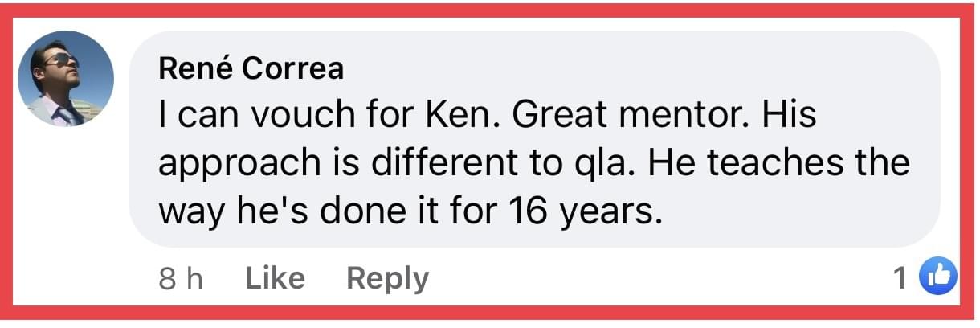Image resolution: width=980 pixels, height=328 pixels.
Task: Click the René Correa author name
Action: (x=251, y=70)
